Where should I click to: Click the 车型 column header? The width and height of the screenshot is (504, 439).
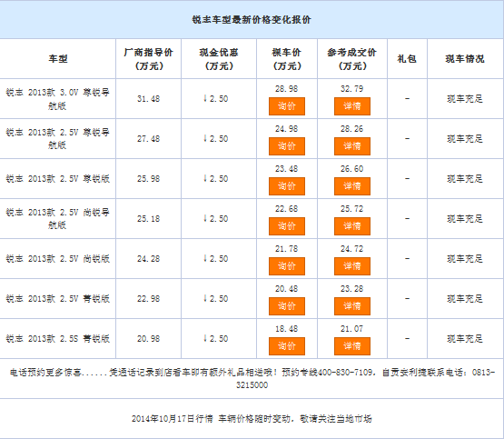[58, 59]
